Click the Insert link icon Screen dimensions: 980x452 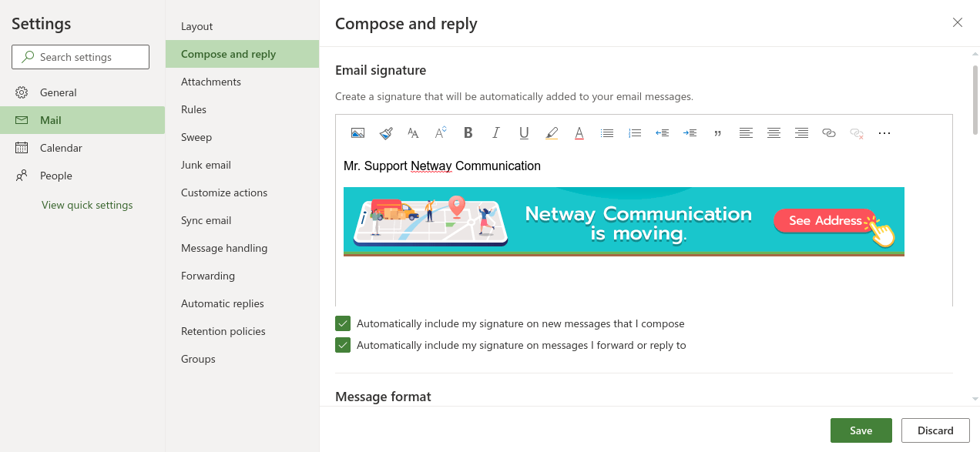(x=829, y=133)
